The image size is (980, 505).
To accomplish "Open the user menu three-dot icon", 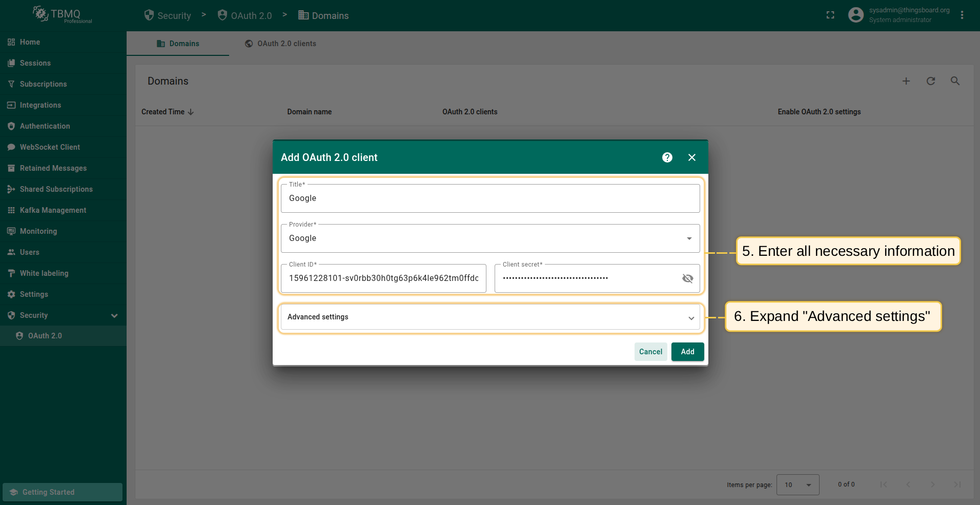I will click(x=962, y=15).
